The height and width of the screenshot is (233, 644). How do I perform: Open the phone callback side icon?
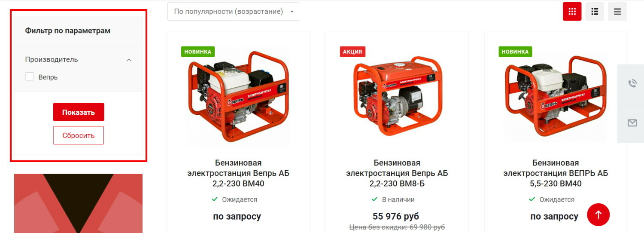[x=632, y=83]
